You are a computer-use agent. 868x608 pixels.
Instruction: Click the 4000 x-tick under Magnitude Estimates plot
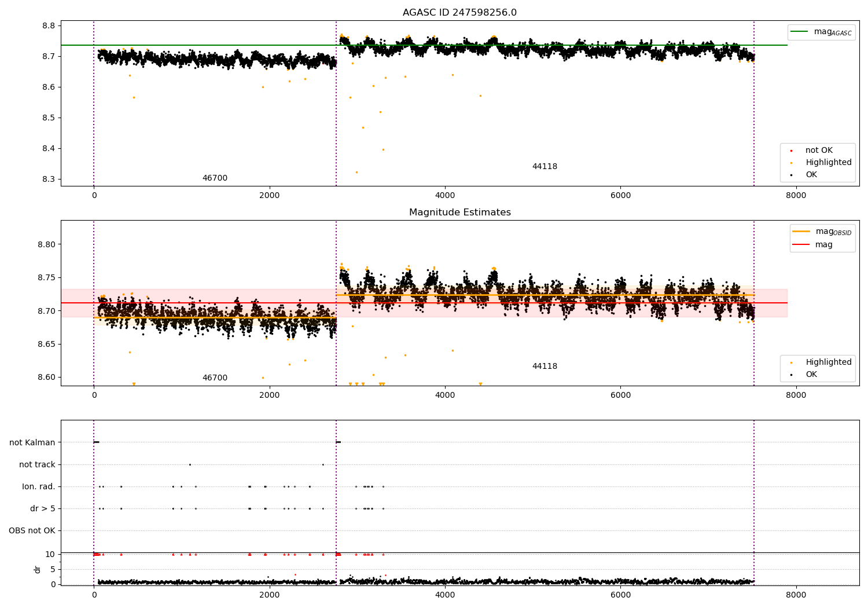tap(445, 395)
